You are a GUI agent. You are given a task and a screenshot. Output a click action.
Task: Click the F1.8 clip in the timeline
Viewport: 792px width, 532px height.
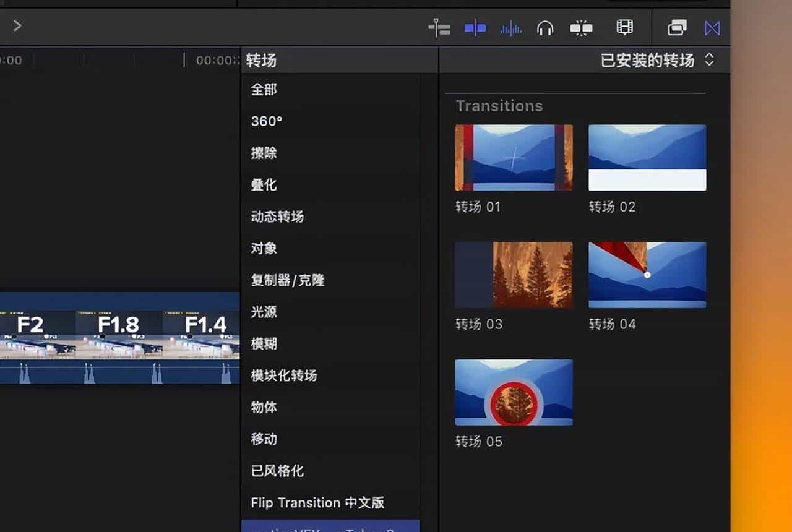pyautogui.click(x=118, y=325)
